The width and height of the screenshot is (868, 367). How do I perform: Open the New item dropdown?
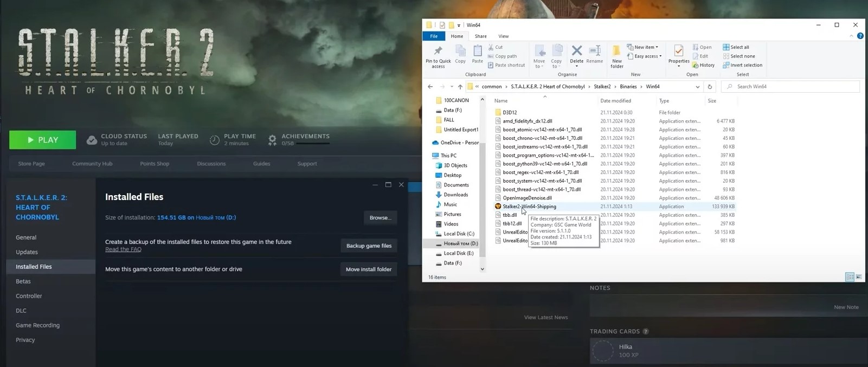[643, 47]
